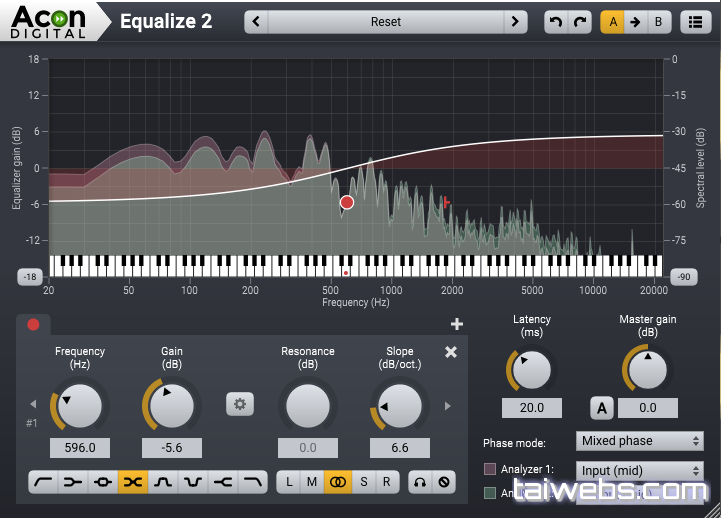Select the low cut filter shape

(43, 482)
